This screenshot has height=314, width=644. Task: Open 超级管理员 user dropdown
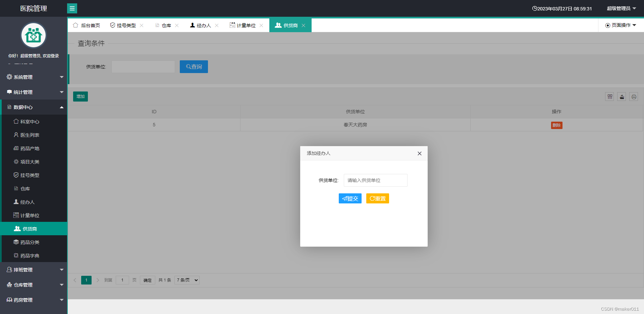click(621, 8)
